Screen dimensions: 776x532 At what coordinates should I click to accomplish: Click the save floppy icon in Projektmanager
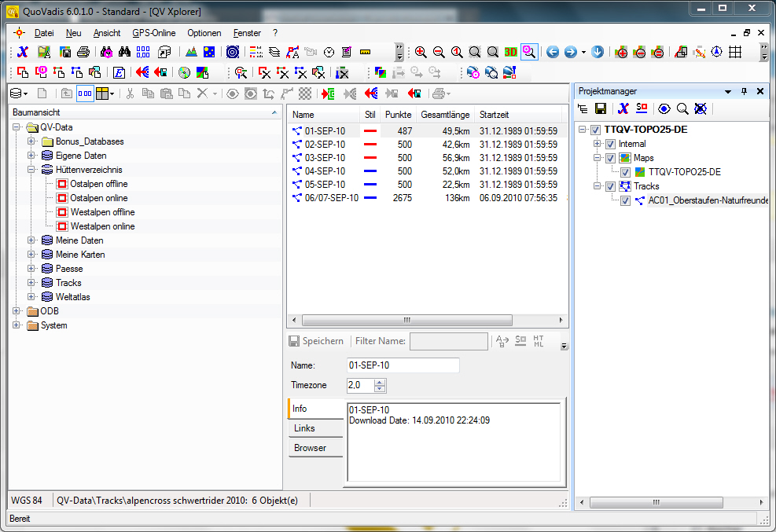click(x=601, y=108)
